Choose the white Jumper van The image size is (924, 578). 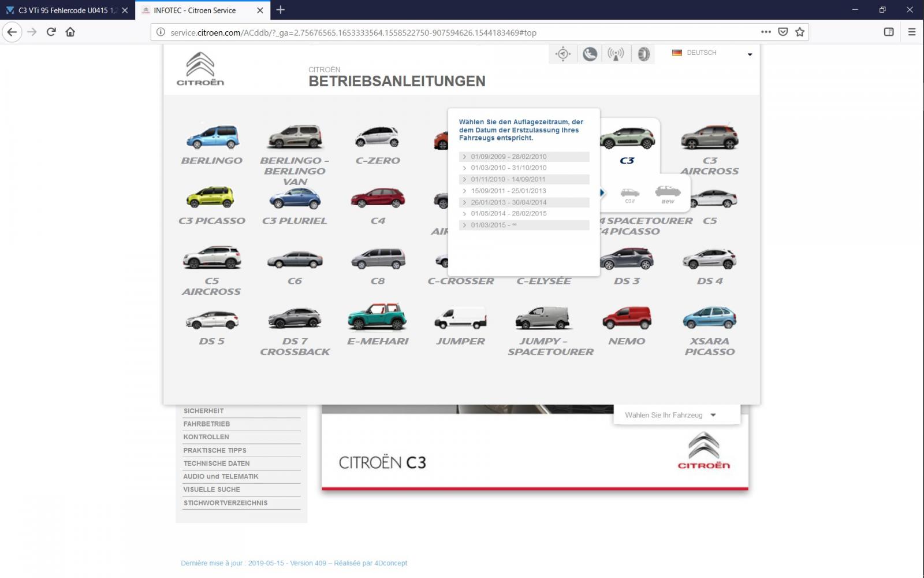[461, 318]
